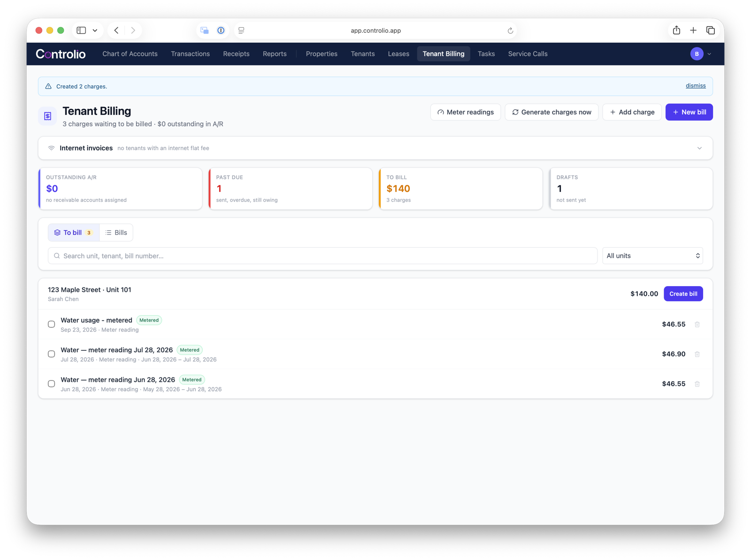751x560 pixels.
Task: Switch to the Bills tab
Action: [x=116, y=233]
